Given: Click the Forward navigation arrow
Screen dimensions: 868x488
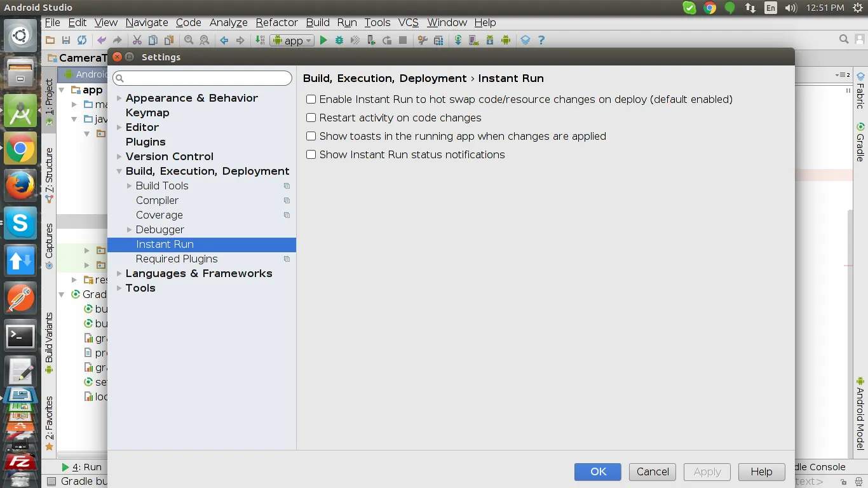Looking at the screenshot, I should [240, 40].
